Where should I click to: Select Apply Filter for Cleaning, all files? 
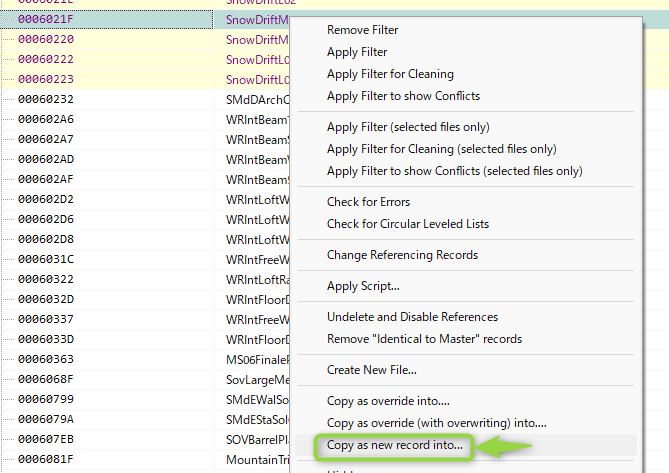(390, 74)
